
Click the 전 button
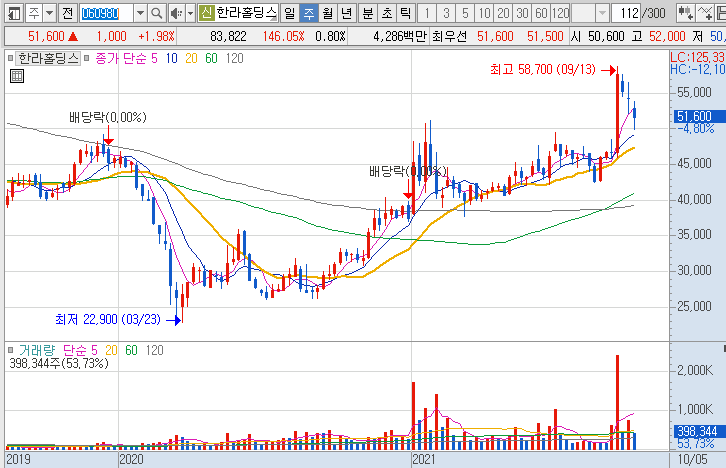pos(68,13)
